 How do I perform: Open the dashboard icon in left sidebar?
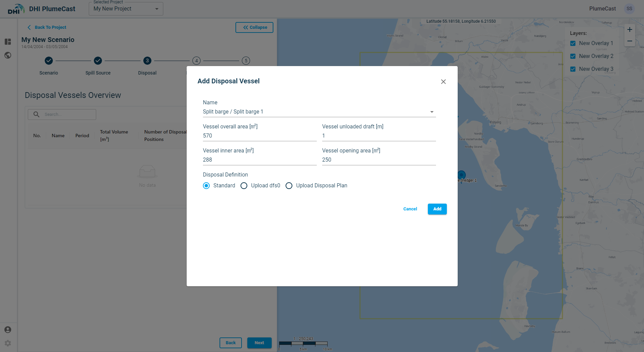[8, 42]
